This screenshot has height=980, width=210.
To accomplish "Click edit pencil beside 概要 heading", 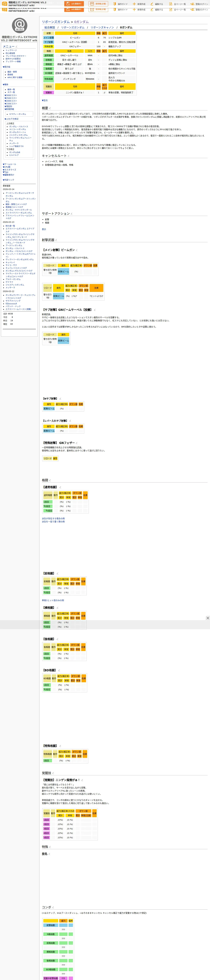I will click(50, 108).
